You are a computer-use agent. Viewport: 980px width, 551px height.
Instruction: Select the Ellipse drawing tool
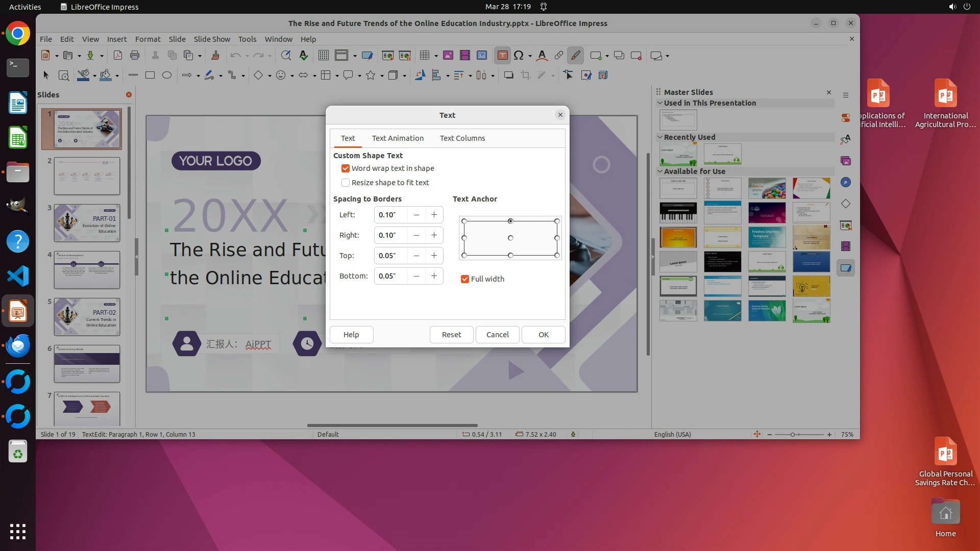166,76
